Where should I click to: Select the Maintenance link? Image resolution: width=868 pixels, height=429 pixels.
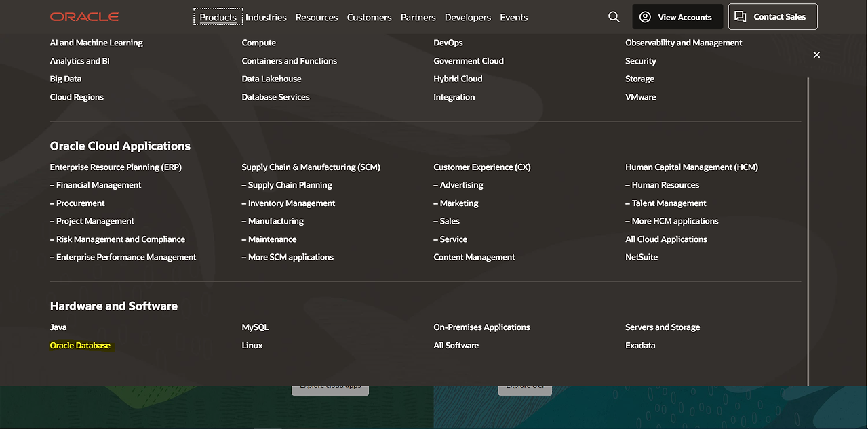point(269,239)
